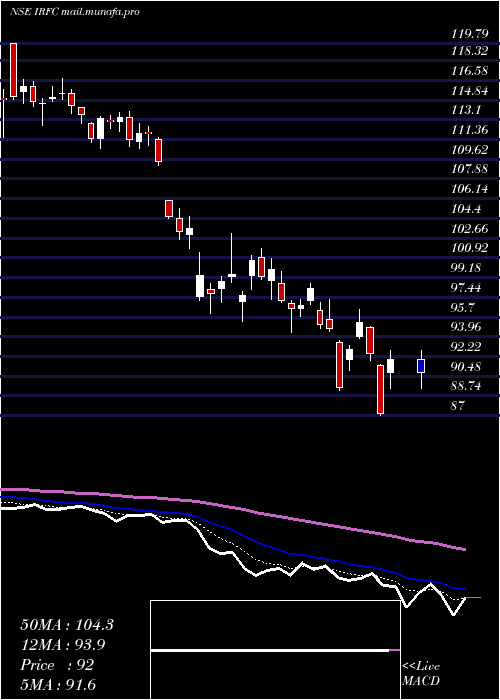Viewport: 500px width, 700px height.
Task: Click the 97.44 price axis label
Action: [466, 287]
